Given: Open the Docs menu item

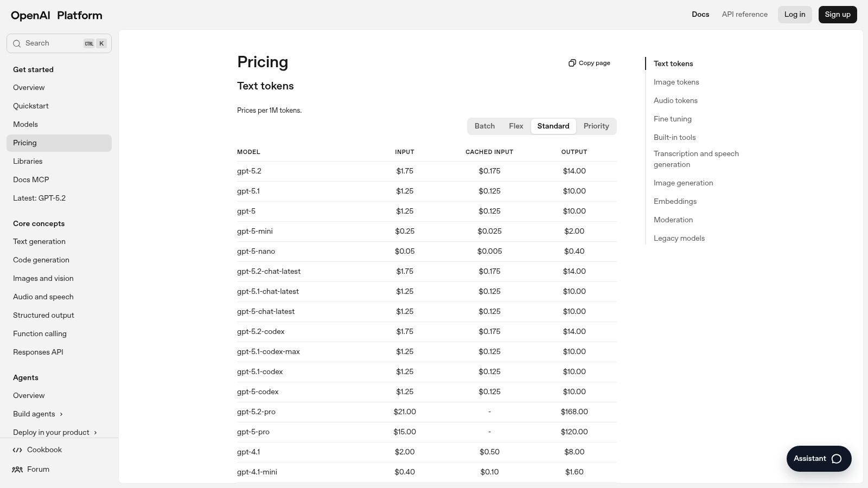Looking at the screenshot, I should 700,14.
